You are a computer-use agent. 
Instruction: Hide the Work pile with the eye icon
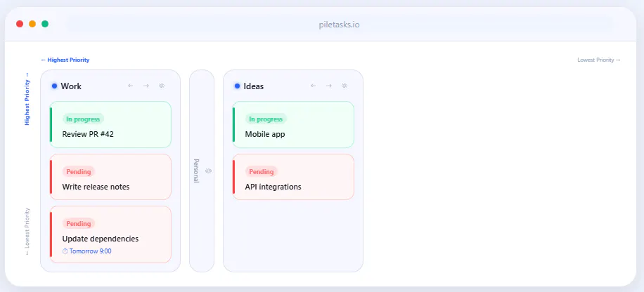tap(162, 86)
